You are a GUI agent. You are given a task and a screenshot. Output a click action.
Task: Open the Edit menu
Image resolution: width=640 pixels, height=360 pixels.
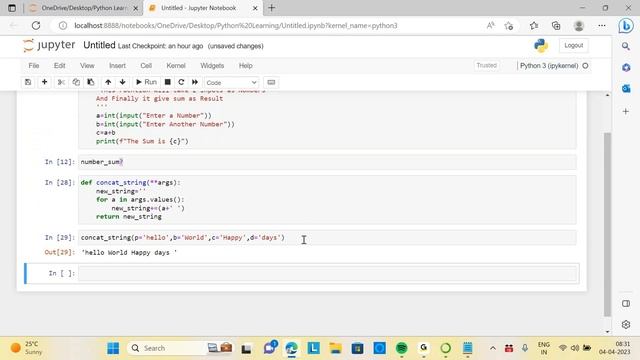click(60, 66)
